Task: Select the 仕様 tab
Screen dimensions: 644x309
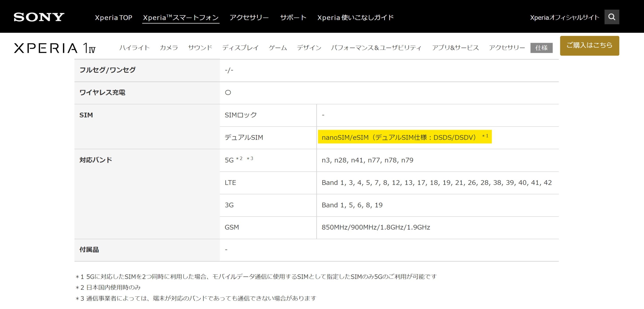Action: point(541,48)
